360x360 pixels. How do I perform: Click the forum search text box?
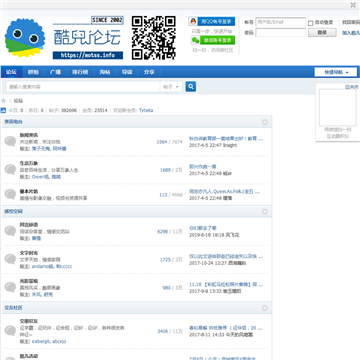click(x=83, y=87)
